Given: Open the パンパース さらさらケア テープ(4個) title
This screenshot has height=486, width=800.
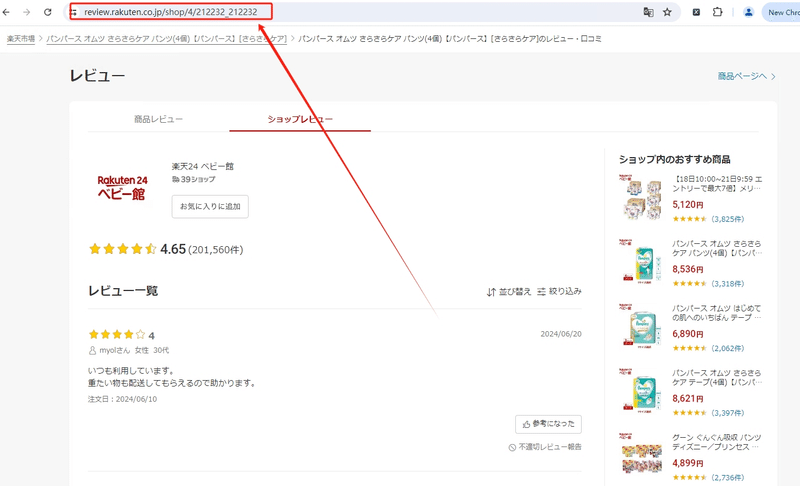Looking at the screenshot, I should click(717, 377).
